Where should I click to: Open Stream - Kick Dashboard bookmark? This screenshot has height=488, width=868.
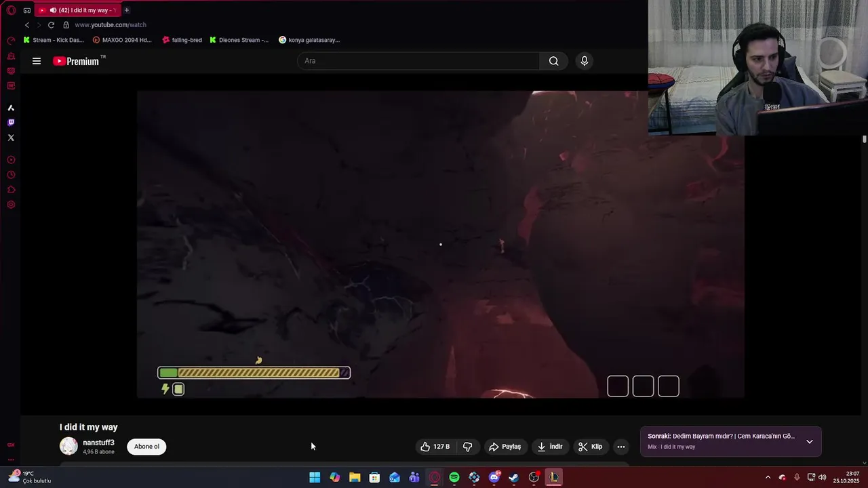tap(54, 40)
